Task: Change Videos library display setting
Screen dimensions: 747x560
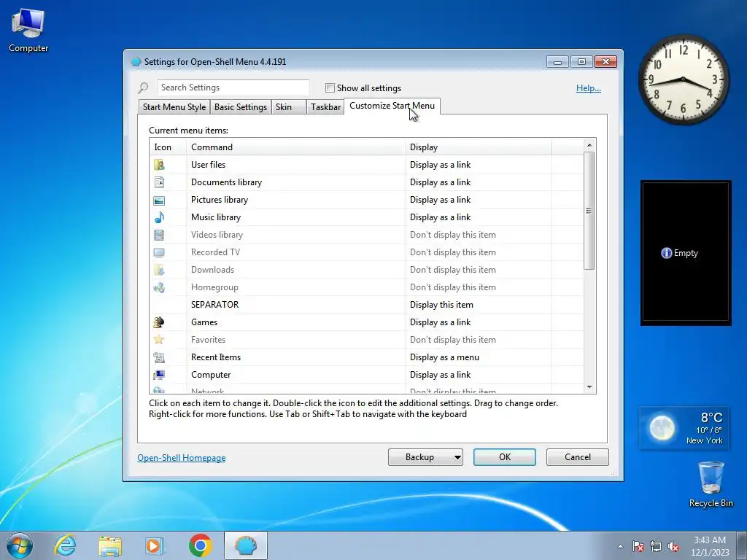Action: [452, 235]
